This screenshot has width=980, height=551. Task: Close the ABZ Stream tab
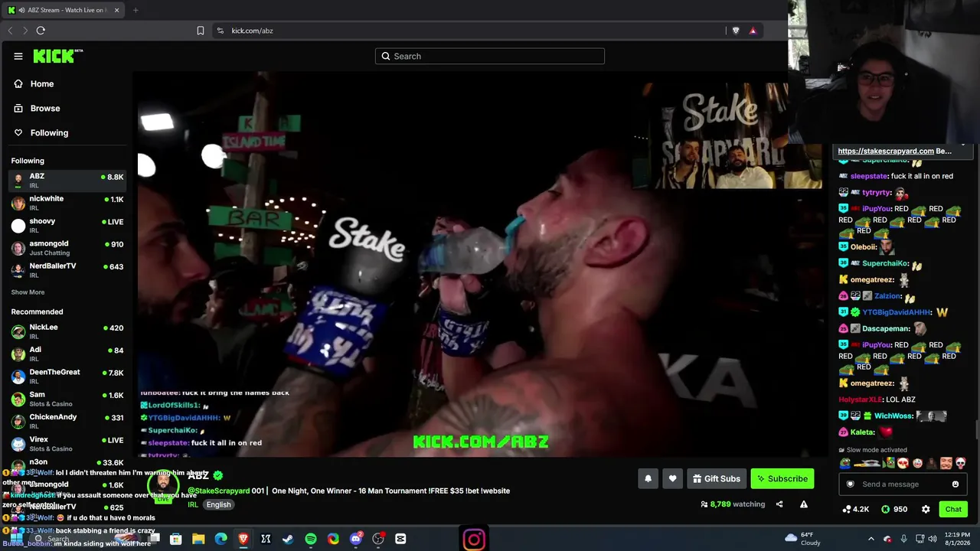coord(116,10)
